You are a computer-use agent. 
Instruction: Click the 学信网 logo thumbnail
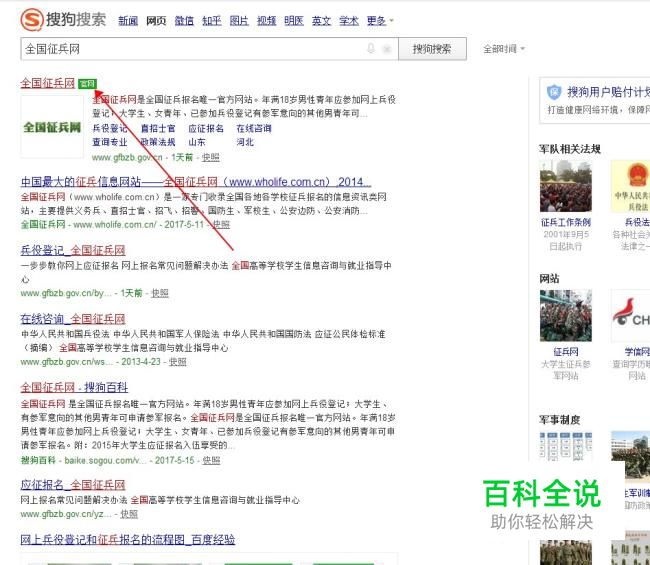pyautogui.click(x=631, y=315)
